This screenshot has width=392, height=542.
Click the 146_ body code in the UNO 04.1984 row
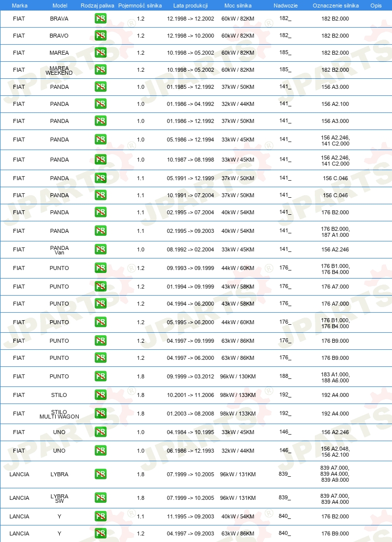tap(285, 432)
